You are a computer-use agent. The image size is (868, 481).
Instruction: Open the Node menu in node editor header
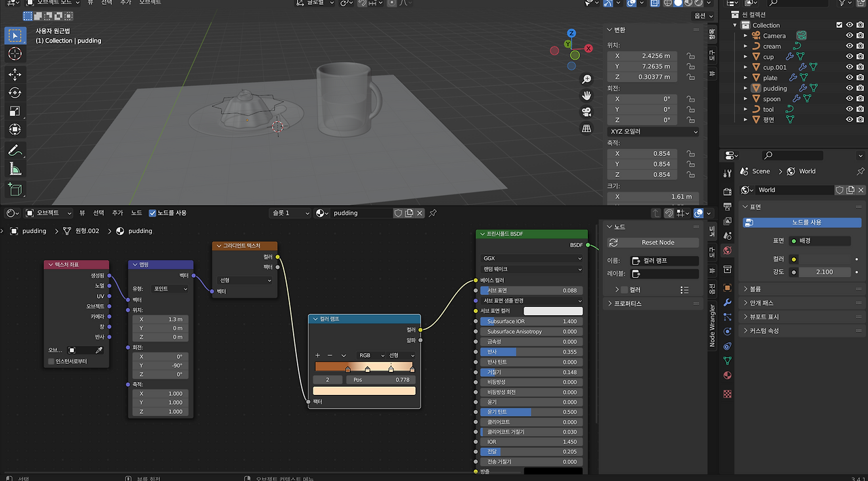[136, 213]
